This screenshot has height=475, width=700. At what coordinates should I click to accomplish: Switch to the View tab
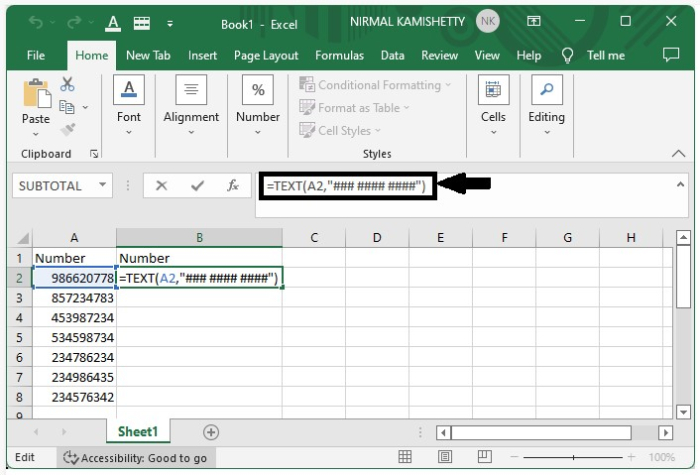pos(487,55)
